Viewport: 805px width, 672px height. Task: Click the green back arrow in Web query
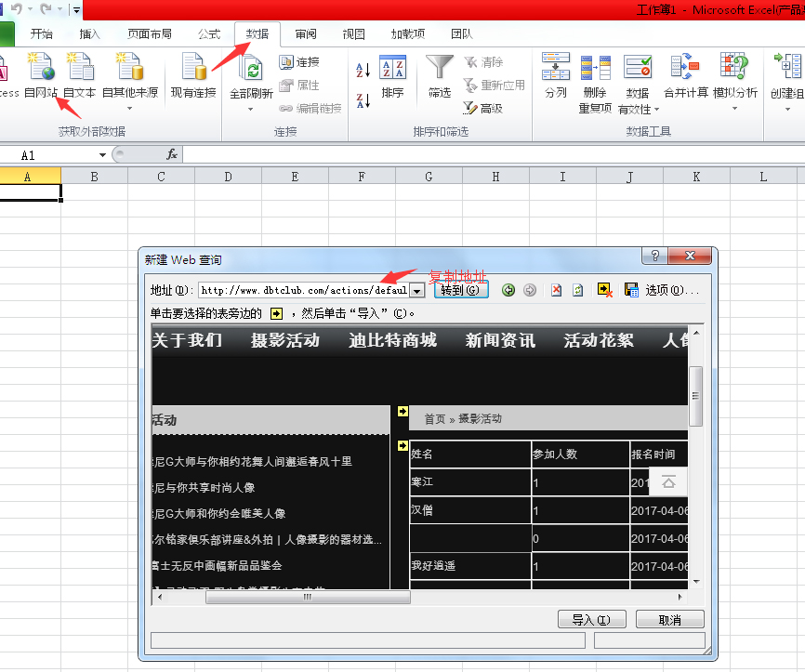pos(508,290)
